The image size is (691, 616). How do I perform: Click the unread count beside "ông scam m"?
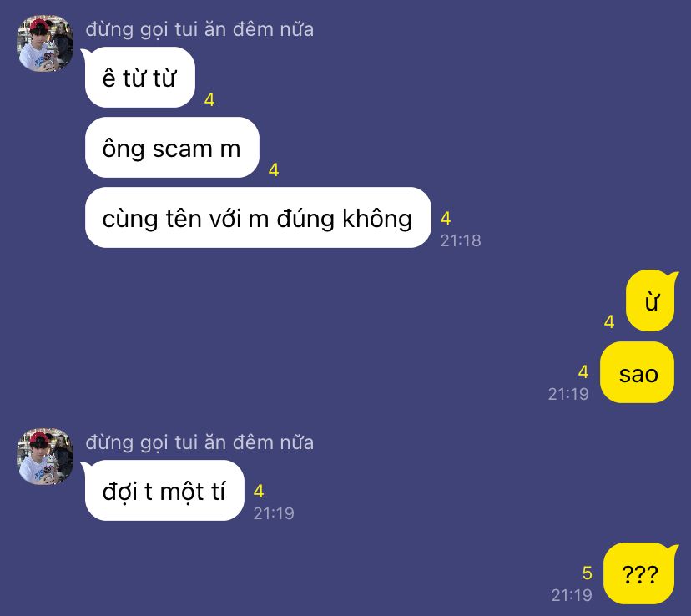pos(274,170)
